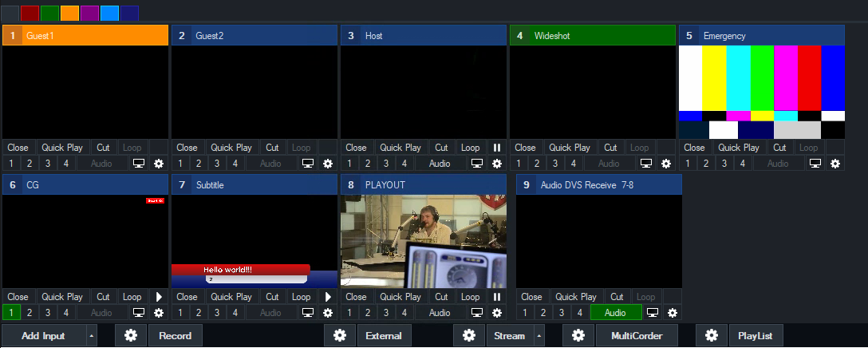Open the gear settings beside Stream
The height and width of the screenshot is (348, 868).
(x=469, y=335)
